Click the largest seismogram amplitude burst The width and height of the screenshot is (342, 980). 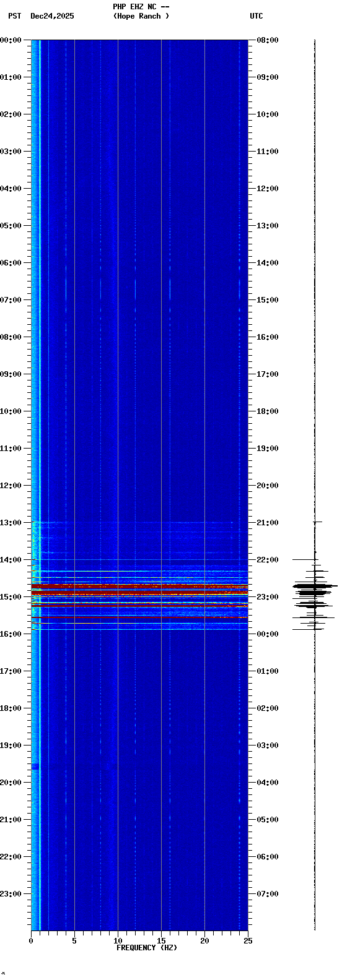pyautogui.click(x=315, y=585)
